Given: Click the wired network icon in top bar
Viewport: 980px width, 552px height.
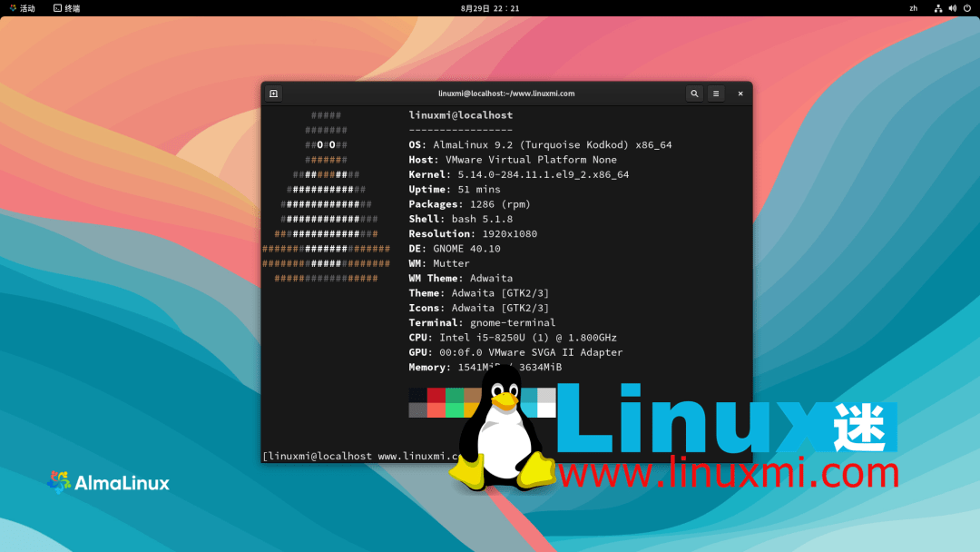Looking at the screenshot, I should click(938, 8).
